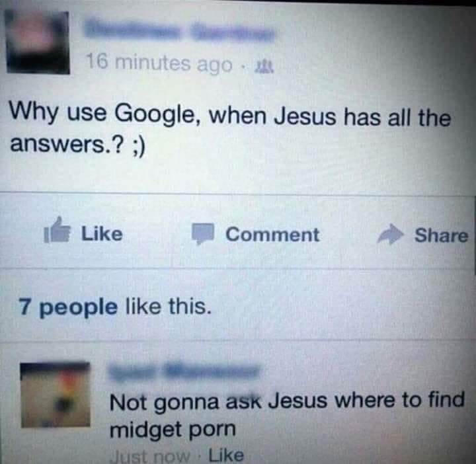Like the comment about asking Jesus
Screen dimensions: 476x464
[x=226, y=455]
